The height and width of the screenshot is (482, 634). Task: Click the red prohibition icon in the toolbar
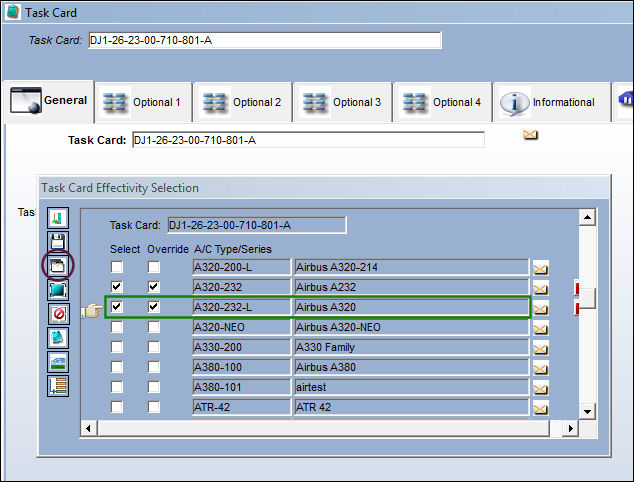(58, 314)
